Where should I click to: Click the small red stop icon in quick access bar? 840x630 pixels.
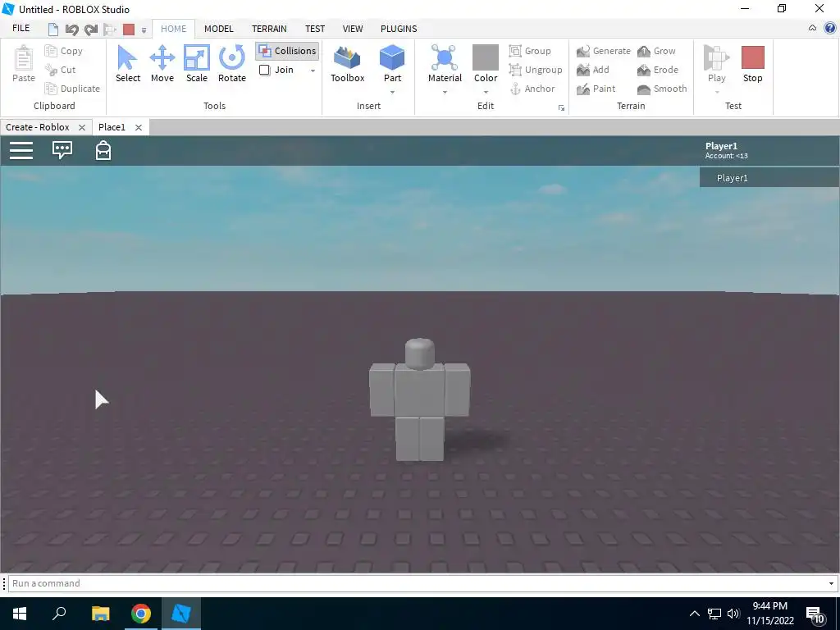tap(129, 29)
